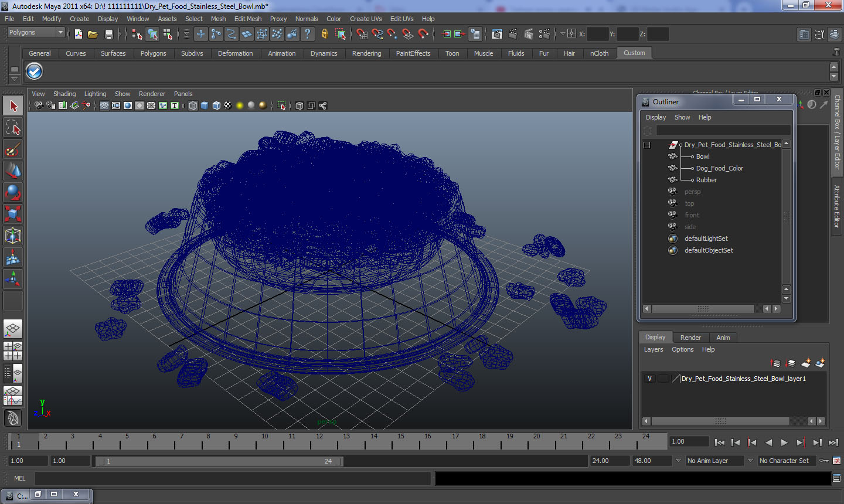Switch to single perspective view layout
Image resolution: width=844 pixels, height=504 pixels.
click(x=13, y=329)
